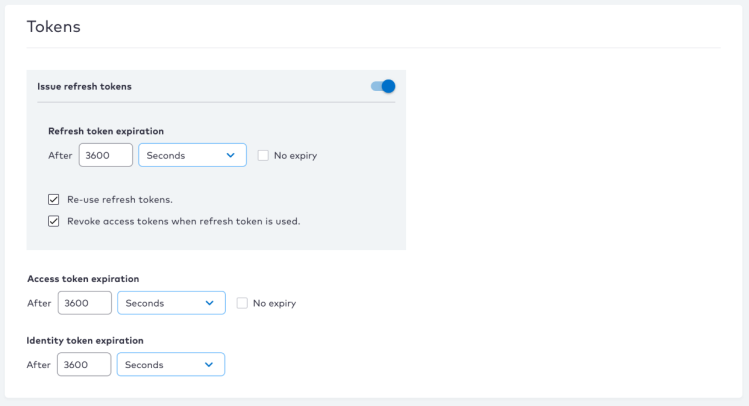Enable No expiry checkbox for access token

tap(242, 303)
